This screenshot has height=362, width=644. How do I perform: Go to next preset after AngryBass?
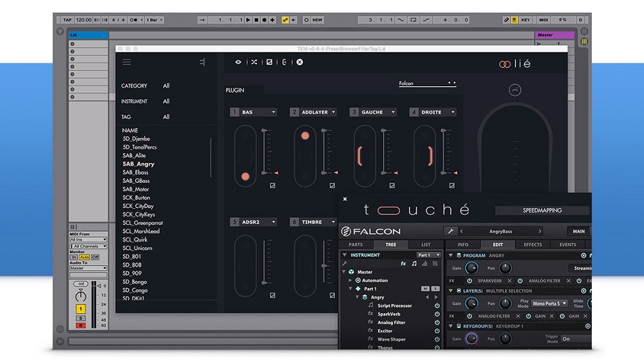(x=540, y=231)
